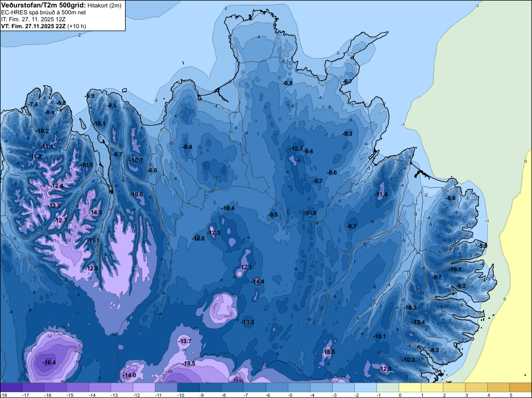Select the -14.3 temperature label
The image size is (532, 398).
[95, 212]
